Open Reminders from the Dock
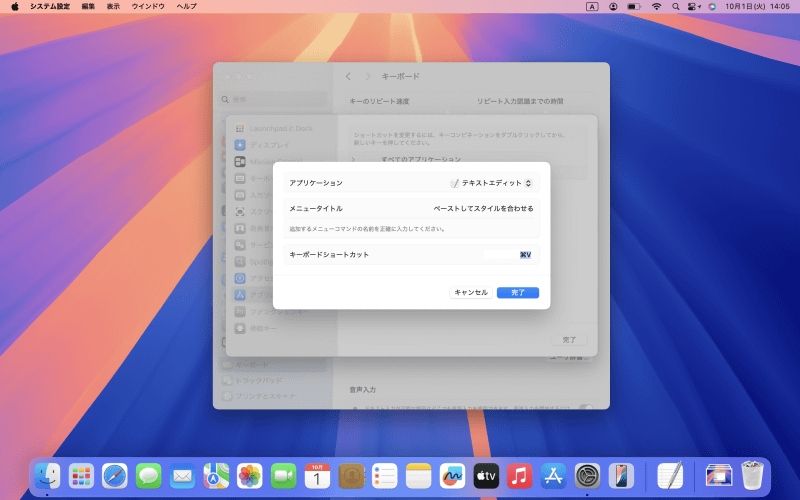 click(x=385, y=476)
